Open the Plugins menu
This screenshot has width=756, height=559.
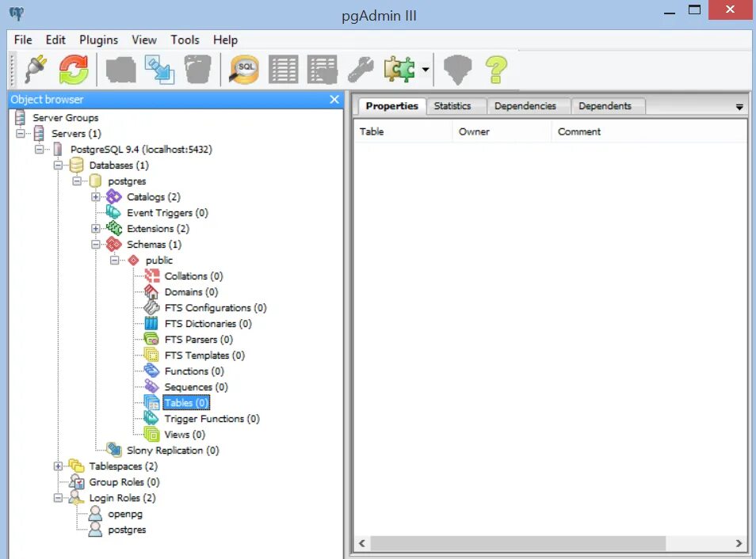[99, 40]
